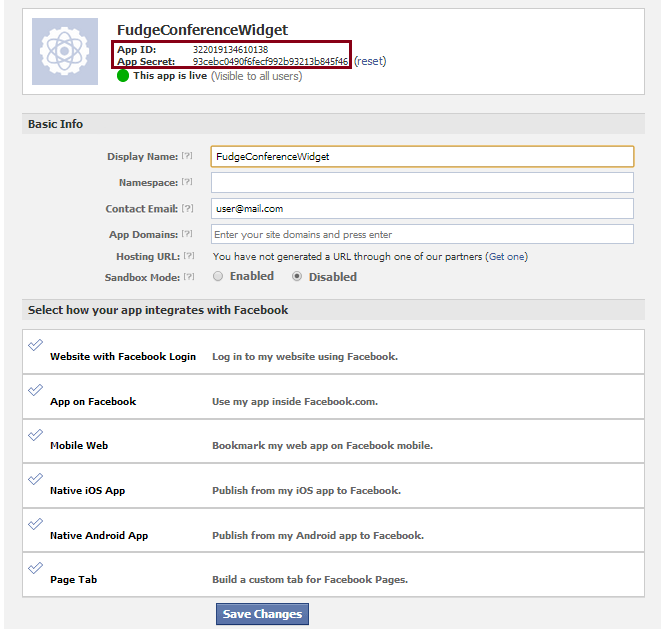
Task: Click 'Use my app inside Facebook.com' text
Action: coord(295,401)
